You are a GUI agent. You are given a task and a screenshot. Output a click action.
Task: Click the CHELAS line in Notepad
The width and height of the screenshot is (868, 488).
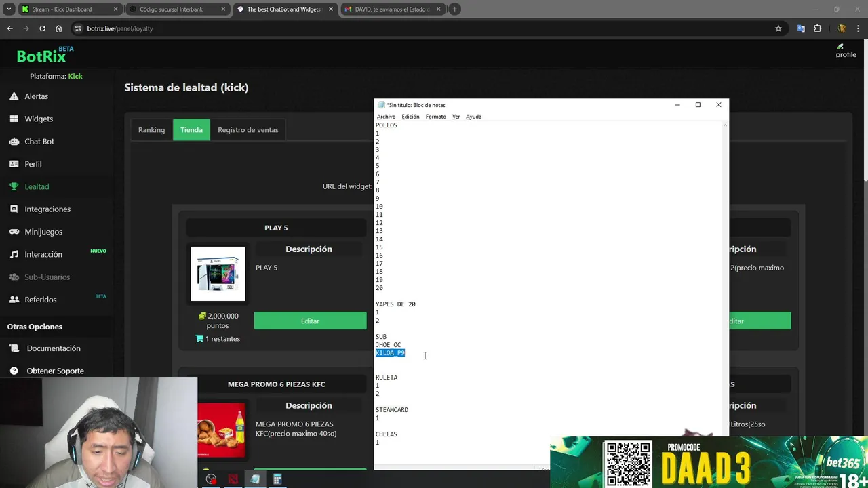387,434
